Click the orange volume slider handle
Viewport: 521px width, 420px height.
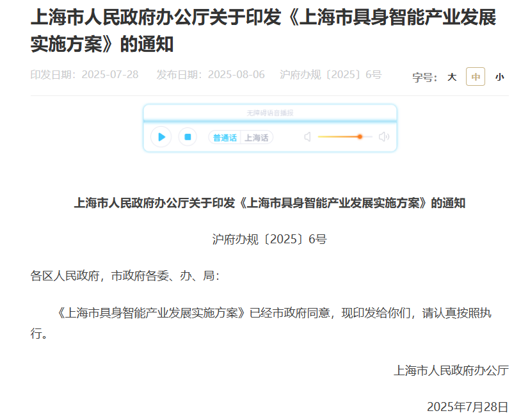point(360,137)
